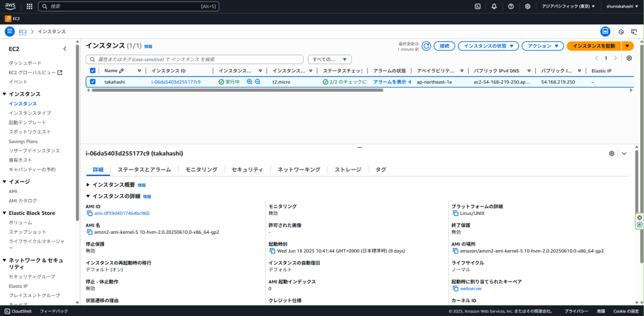644x316 pixels.
Task: Open table preferences gear icon
Action: click(629, 58)
